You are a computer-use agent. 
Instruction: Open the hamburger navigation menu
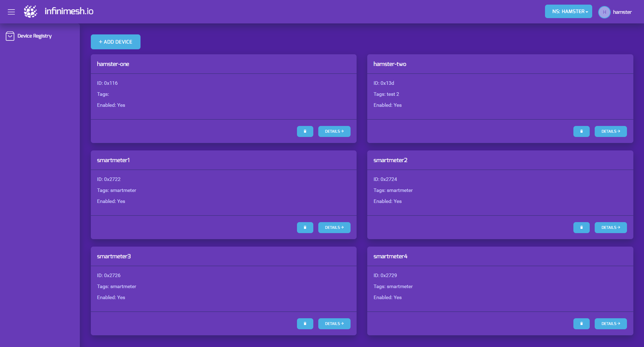(11, 12)
